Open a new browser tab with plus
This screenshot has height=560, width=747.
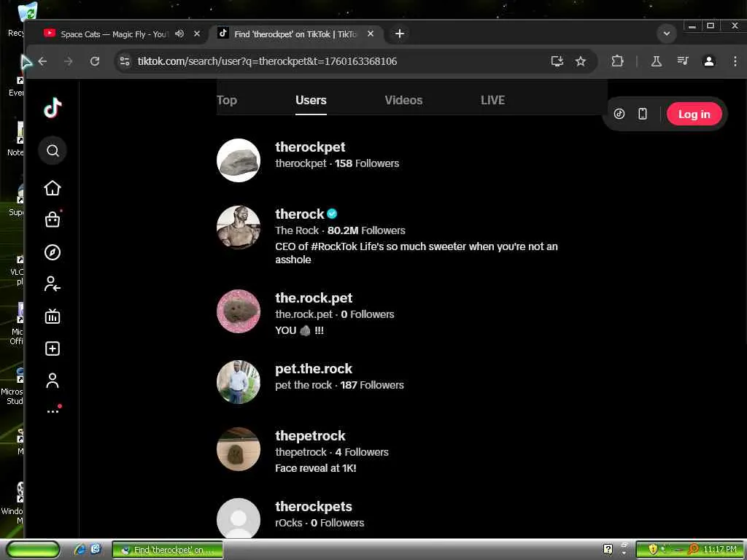[400, 34]
